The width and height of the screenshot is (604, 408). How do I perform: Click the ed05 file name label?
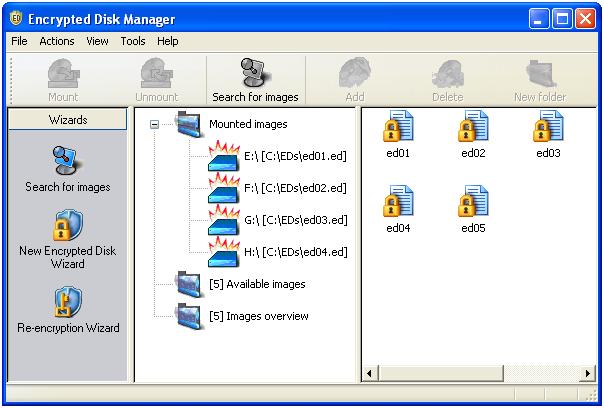tap(473, 228)
